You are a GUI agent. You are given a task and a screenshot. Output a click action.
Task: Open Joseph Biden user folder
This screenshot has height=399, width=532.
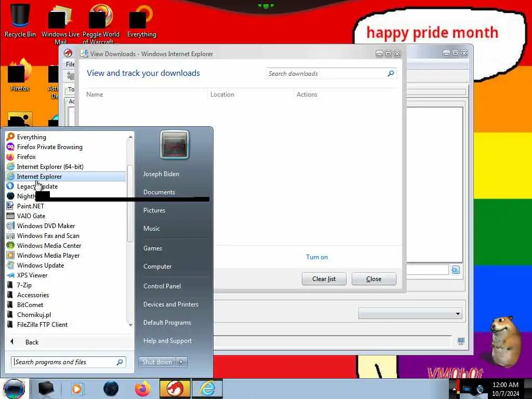(x=161, y=174)
